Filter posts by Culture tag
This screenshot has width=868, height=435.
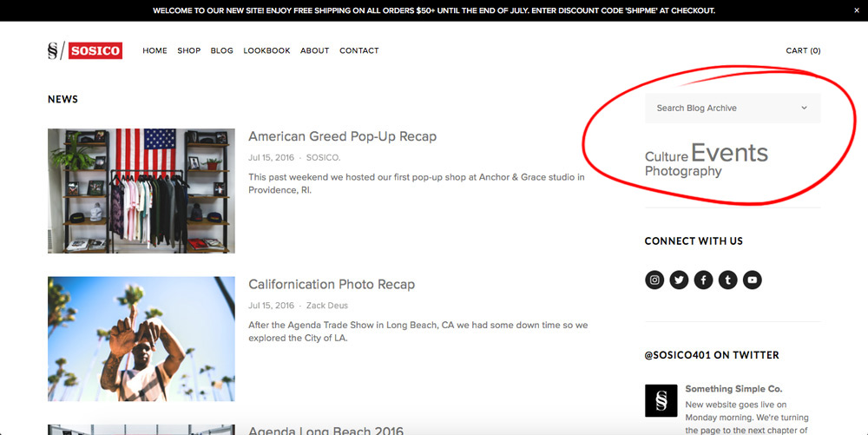(666, 156)
